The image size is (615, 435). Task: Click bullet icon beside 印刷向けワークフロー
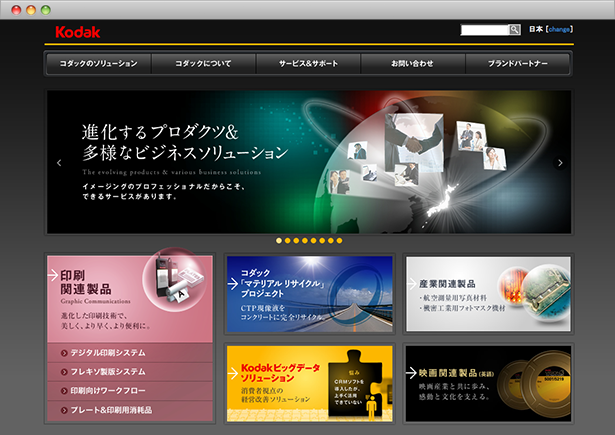pyautogui.click(x=64, y=391)
